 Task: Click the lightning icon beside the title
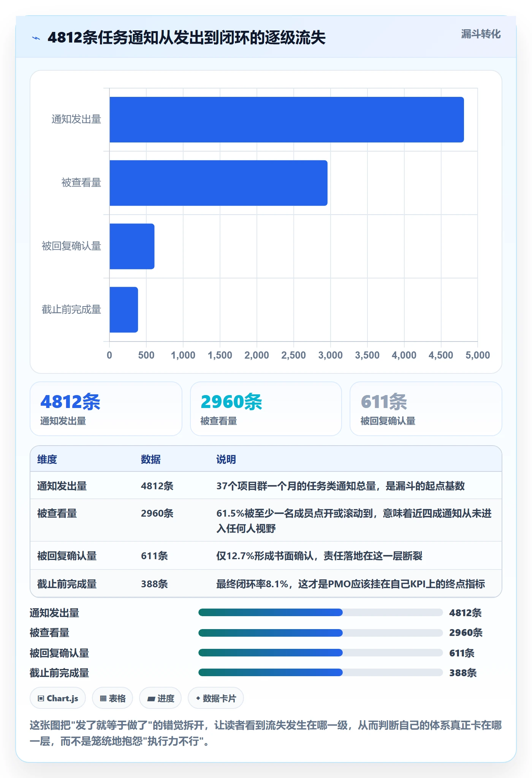point(36,38)
